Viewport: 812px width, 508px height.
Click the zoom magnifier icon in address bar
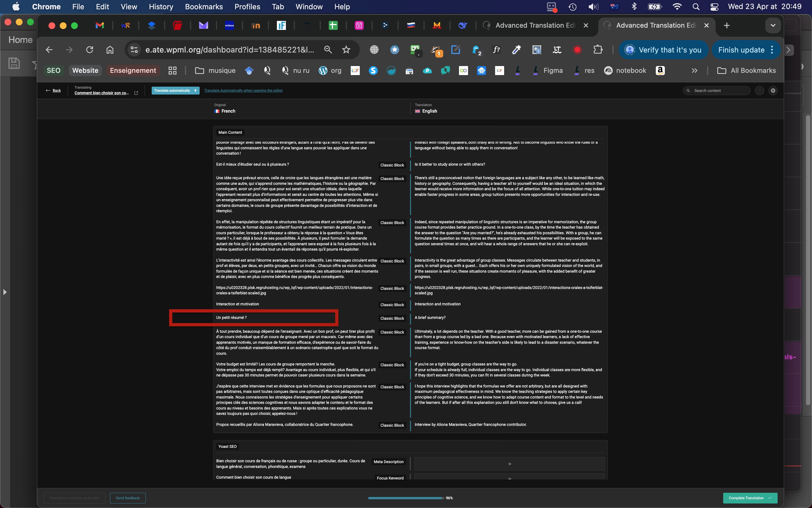(x=328, y=50)
